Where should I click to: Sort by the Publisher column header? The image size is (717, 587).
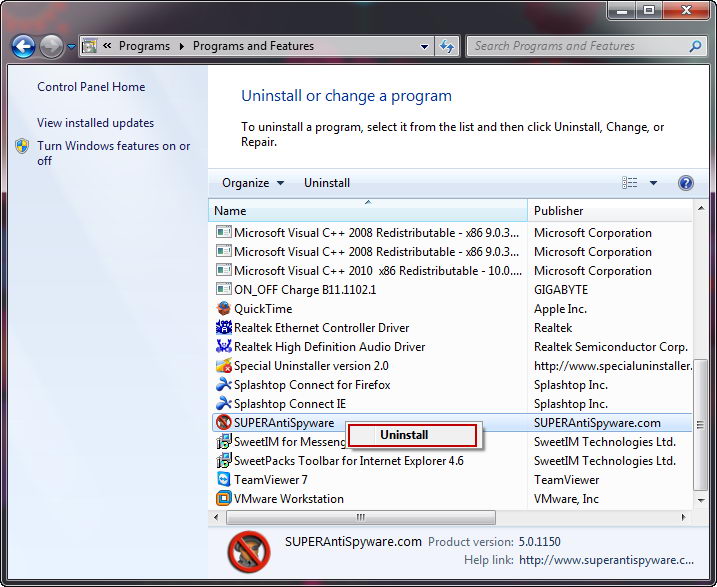(x=610, y=211)
